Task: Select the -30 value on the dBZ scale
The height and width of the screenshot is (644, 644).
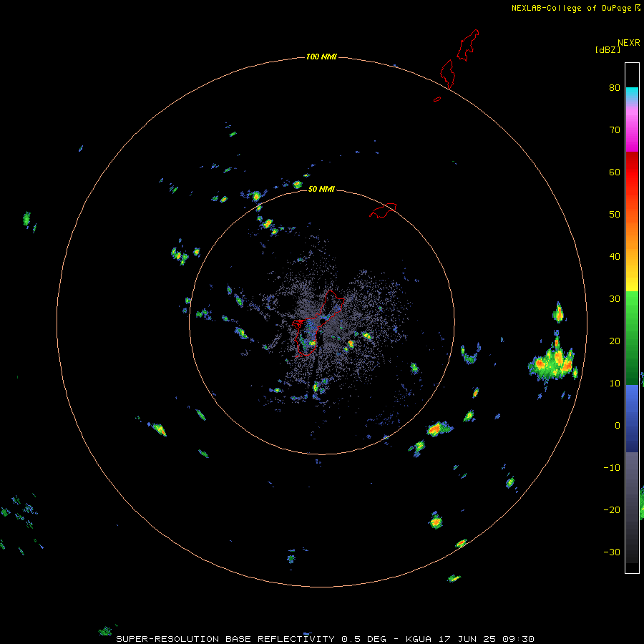Action: [x=612, y=552]
